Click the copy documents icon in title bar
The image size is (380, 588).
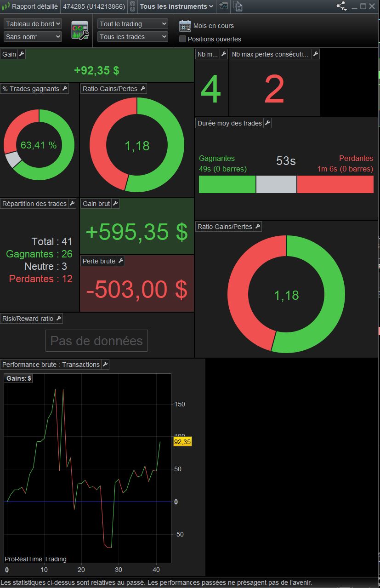(238, 6)
